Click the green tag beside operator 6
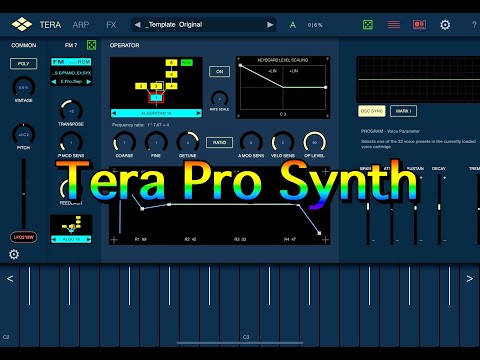Screen dimensions: 480x360 (187, 62)
